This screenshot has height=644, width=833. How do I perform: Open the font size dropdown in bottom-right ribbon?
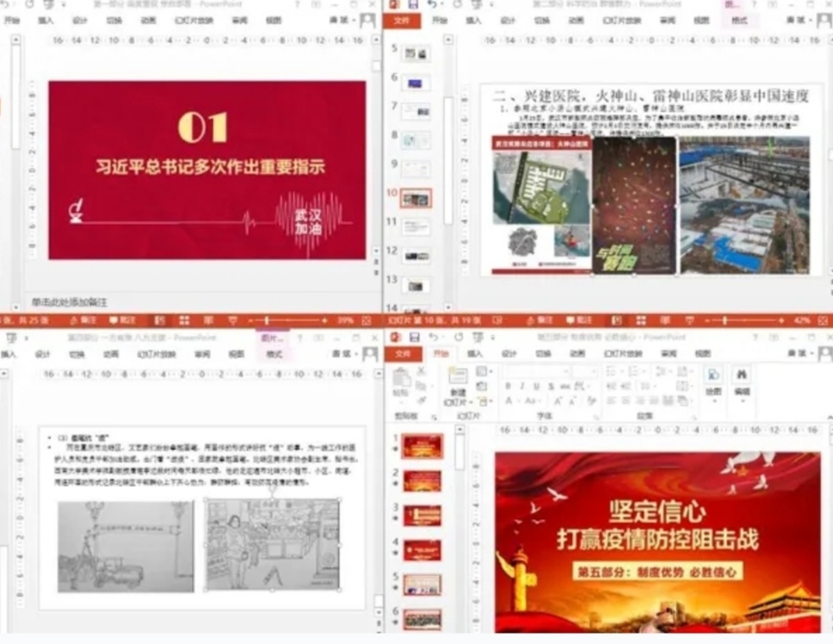point(586,371)
